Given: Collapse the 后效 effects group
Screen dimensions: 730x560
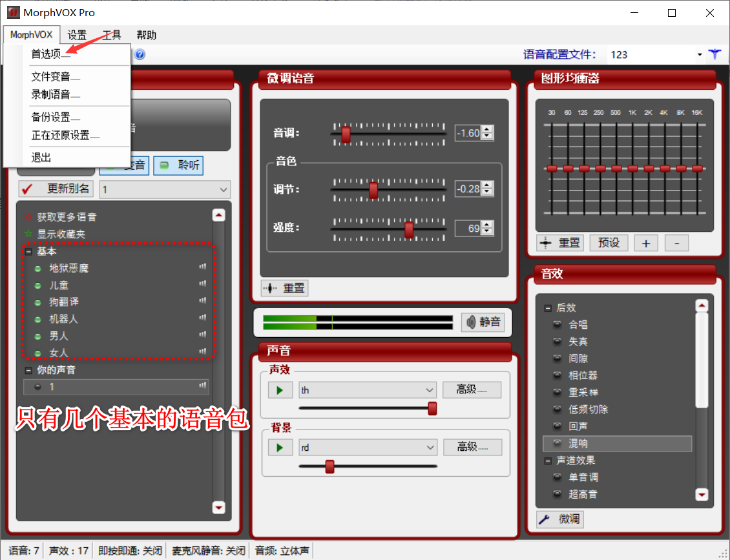Looking at the screenshot, I should click(548, 307).
